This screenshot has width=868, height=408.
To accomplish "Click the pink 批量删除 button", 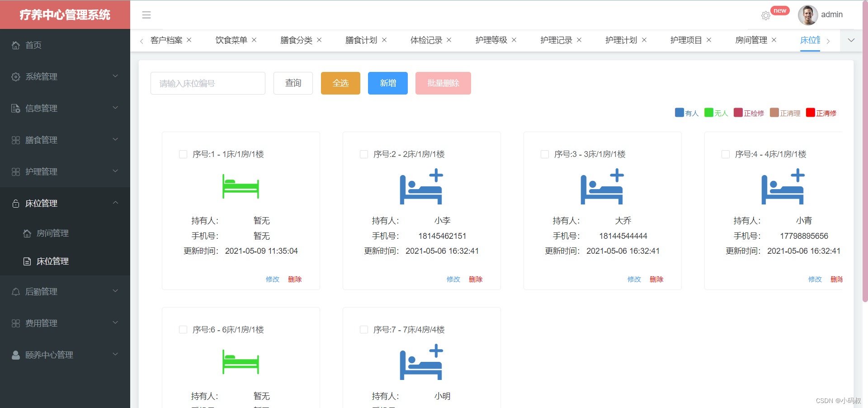I will pyautogui.click(x=443, y=83).
